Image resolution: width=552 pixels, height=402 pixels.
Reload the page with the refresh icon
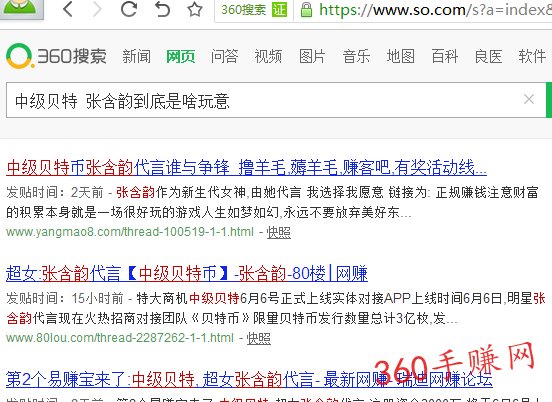pos(128,9)
